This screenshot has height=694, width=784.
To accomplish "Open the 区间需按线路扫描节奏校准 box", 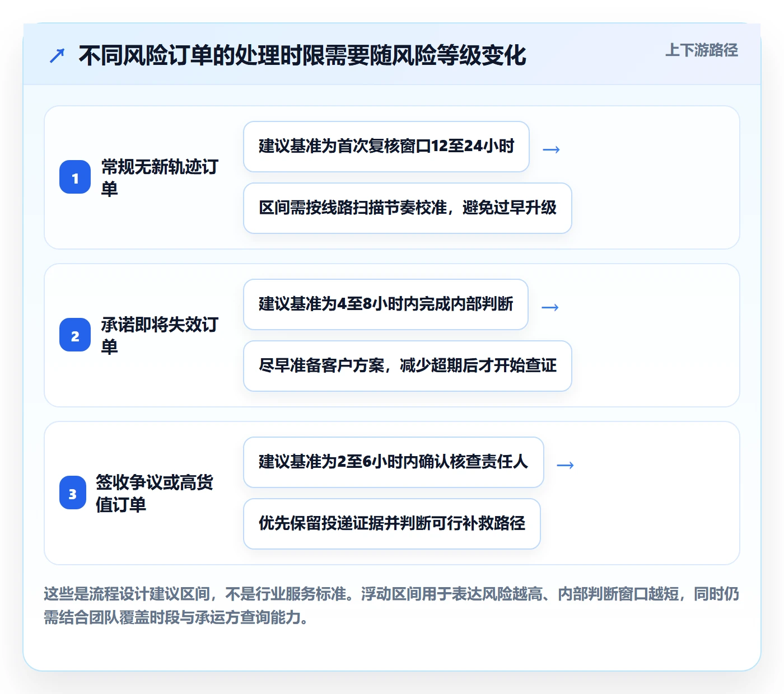I will coord(408,208).
